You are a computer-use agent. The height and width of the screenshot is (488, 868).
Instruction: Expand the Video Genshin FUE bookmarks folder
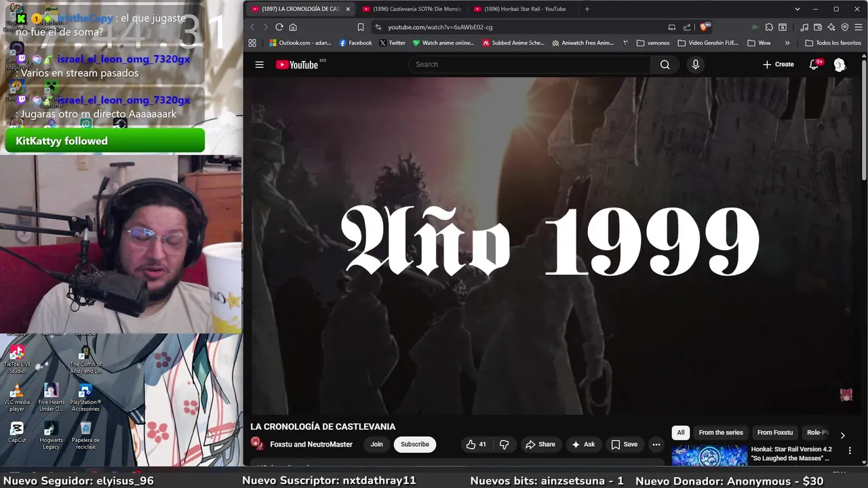[x=709, y=43]
